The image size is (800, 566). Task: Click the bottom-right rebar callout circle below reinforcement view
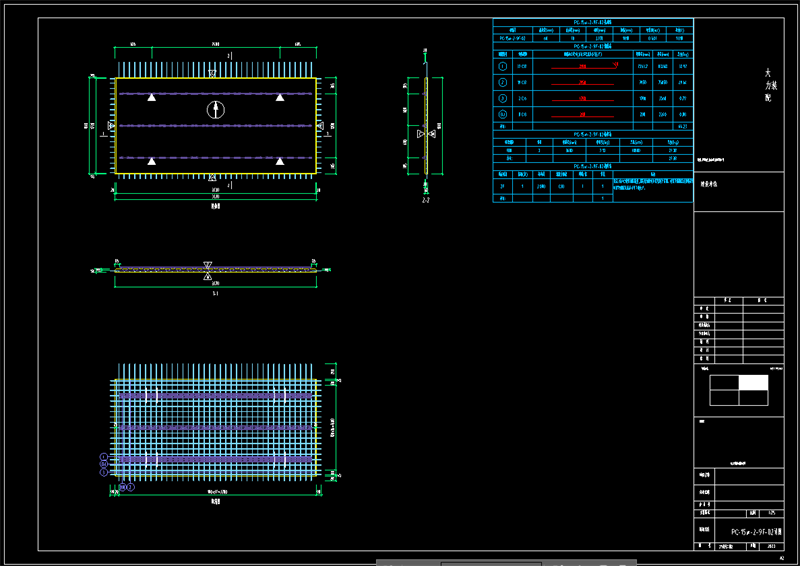click(131, 487)
